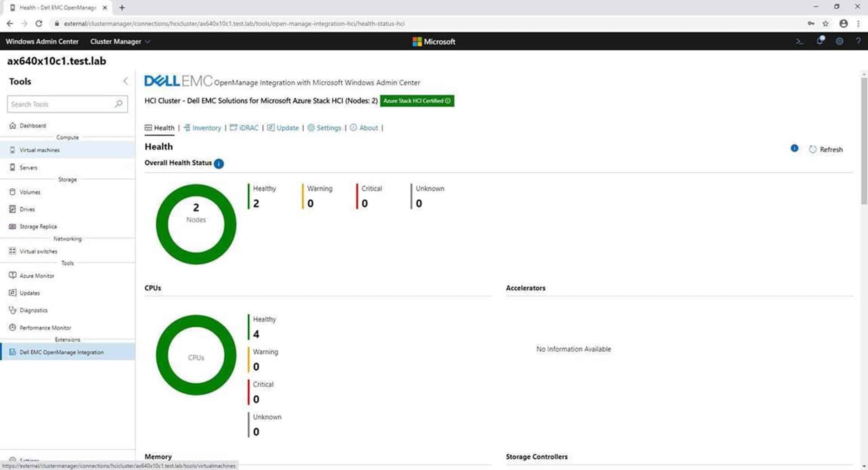Expand the Cluster Manager dropdown
Image resolution: width=868 pixels, height=470 pixels.
point(120,41)
